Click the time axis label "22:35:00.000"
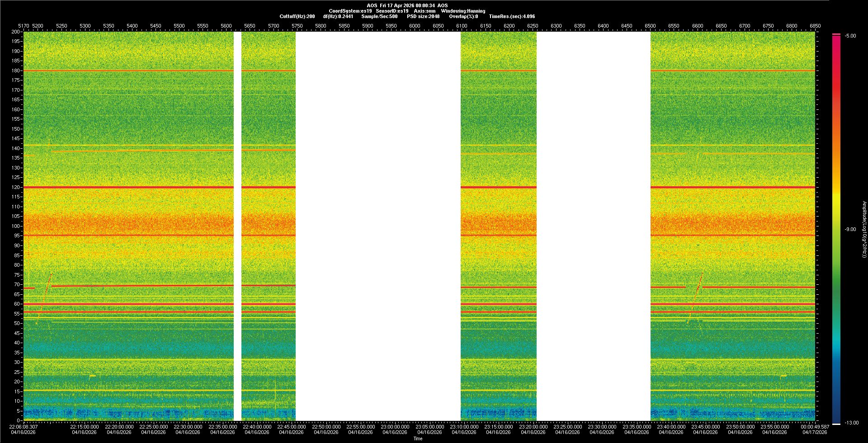The height and width of the screenshot is (443, 868). pos(222,427)
